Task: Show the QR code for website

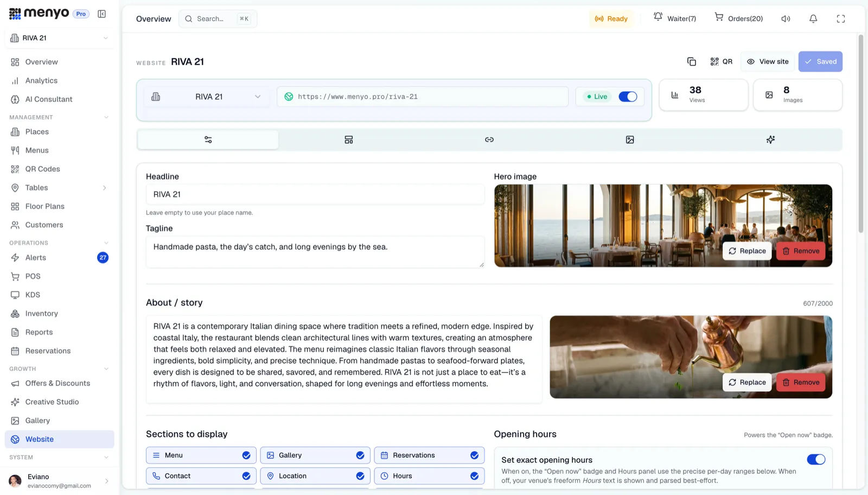Action: pyautogui.click(x=722, y=62)
